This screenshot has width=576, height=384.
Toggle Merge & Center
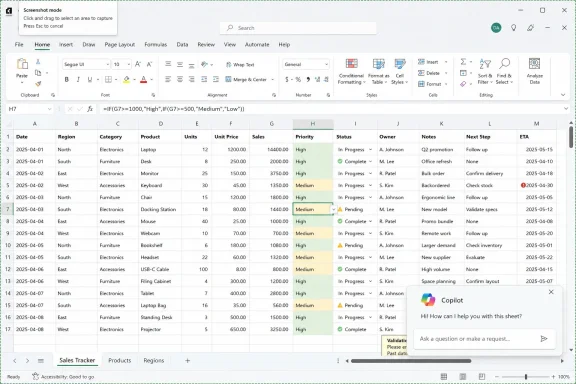click(246, 79)
